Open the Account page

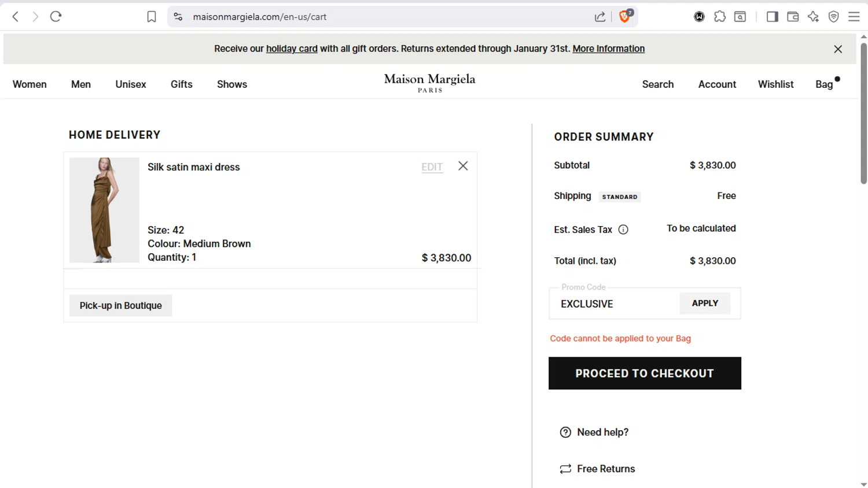click(717, 84)
